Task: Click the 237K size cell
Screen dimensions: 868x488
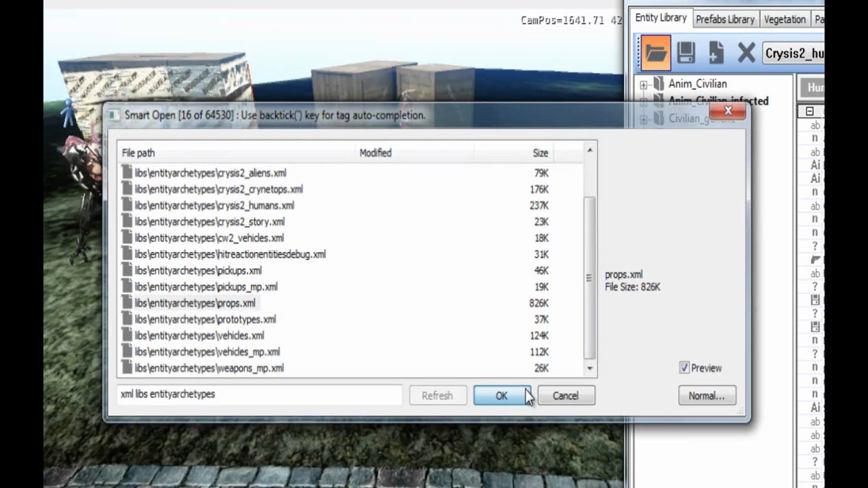Action: (x=538, y=205)
